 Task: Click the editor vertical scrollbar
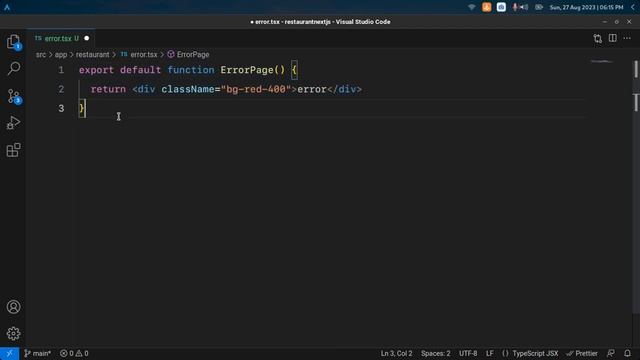click(636, 188)
